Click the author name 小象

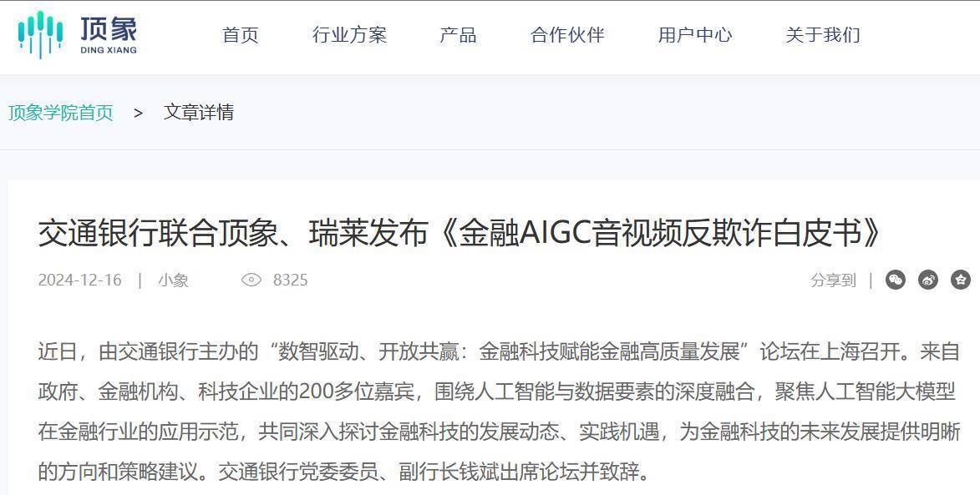[173, 280]
